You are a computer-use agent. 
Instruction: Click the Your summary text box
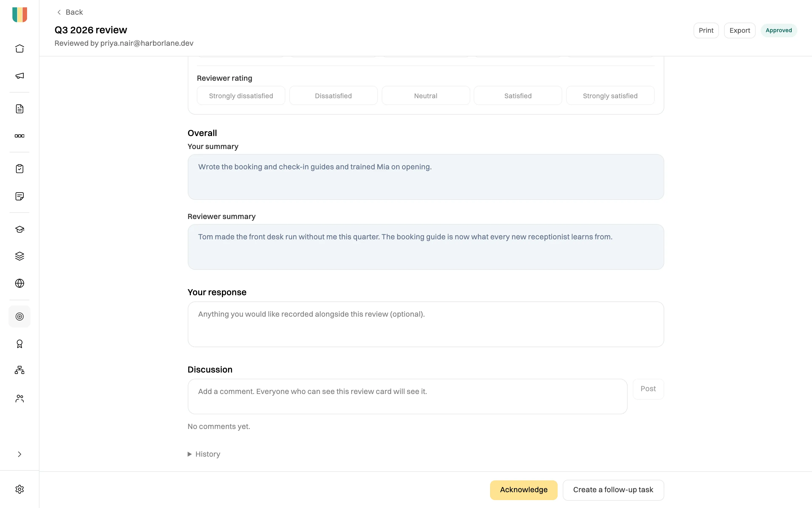(x=425, y=177)
